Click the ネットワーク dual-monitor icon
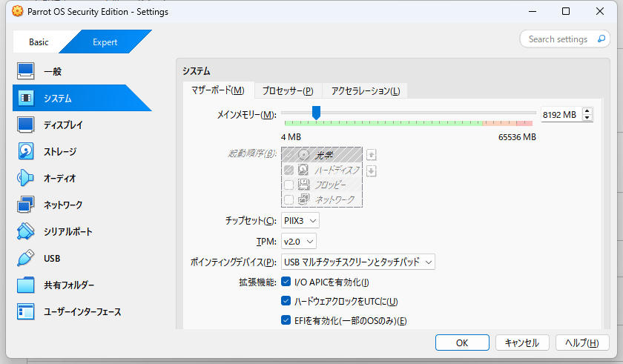Viewport: 623px width, 364px height. coord(26,205)
